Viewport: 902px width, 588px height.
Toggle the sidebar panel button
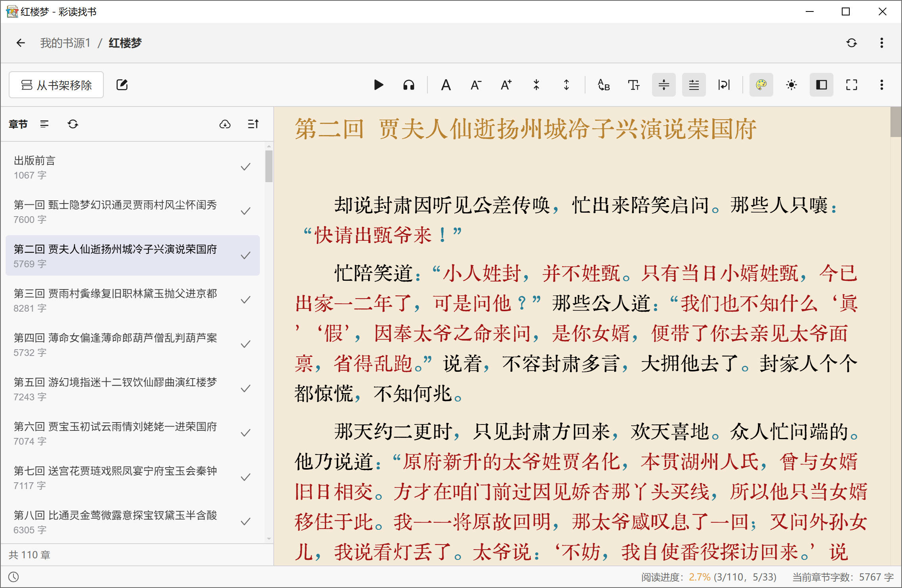pos(821,85)
